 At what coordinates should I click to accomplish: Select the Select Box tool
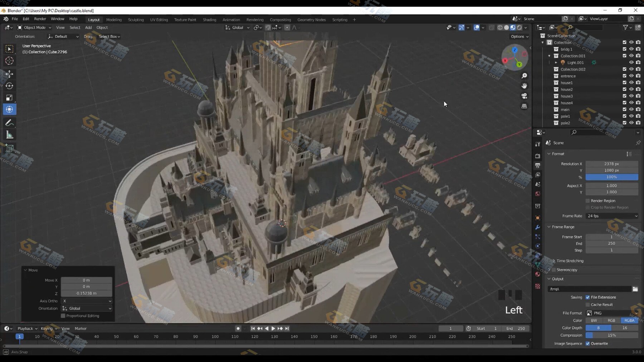[10, 49]
